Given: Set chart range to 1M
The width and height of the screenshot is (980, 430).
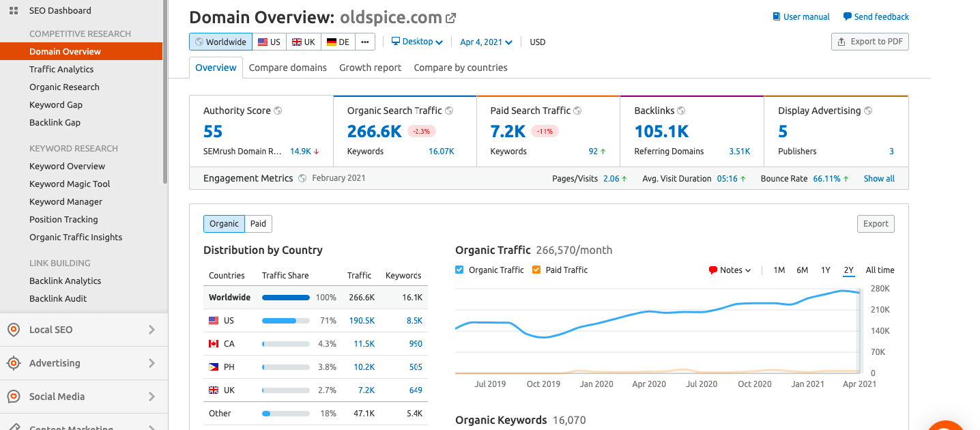Looking at the screenshot, I should point(779,270).
